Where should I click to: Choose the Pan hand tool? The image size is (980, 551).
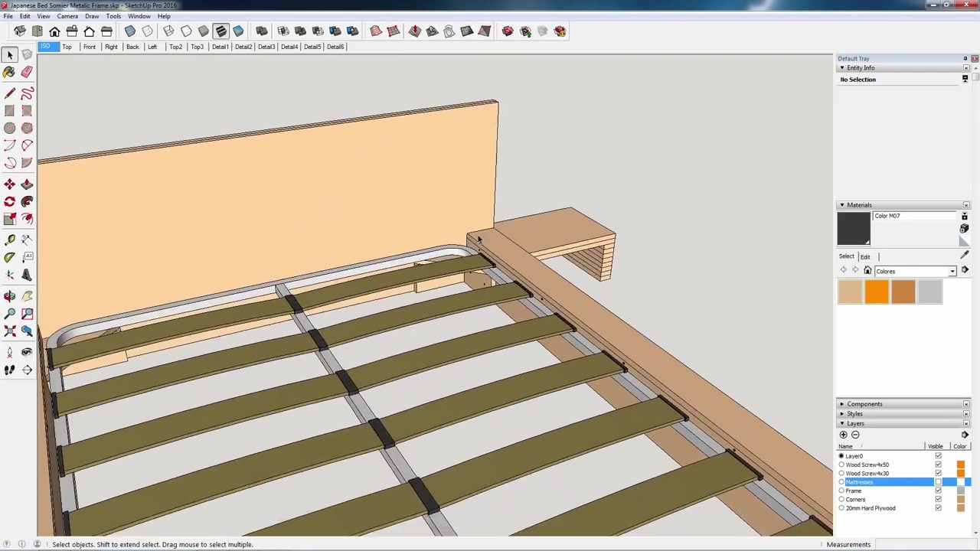[x=27, y=296]
